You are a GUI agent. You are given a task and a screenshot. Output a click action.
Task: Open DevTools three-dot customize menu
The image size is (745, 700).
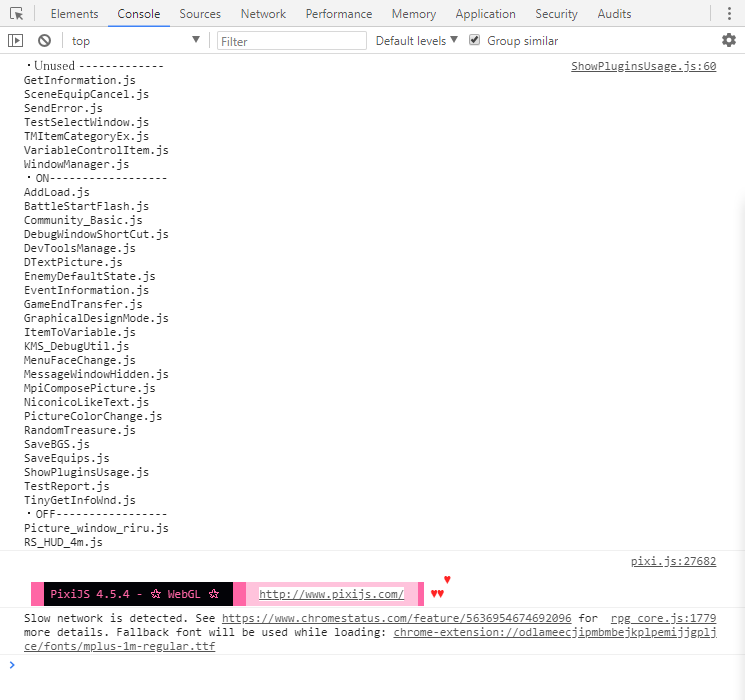tap(729, 13)
